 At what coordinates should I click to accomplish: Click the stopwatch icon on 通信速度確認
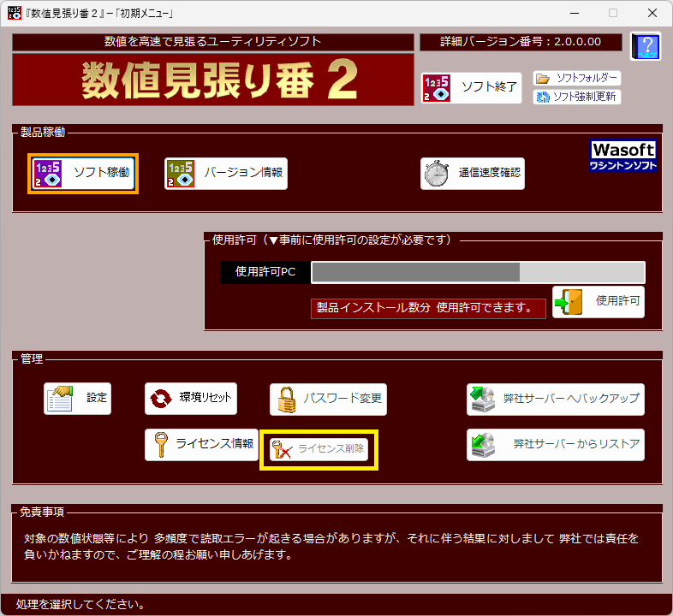[x=437, y=174]
